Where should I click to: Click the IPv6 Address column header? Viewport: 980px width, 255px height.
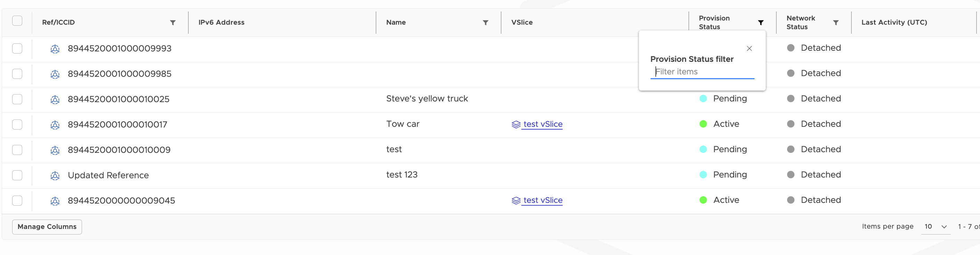tap(221, 23)
